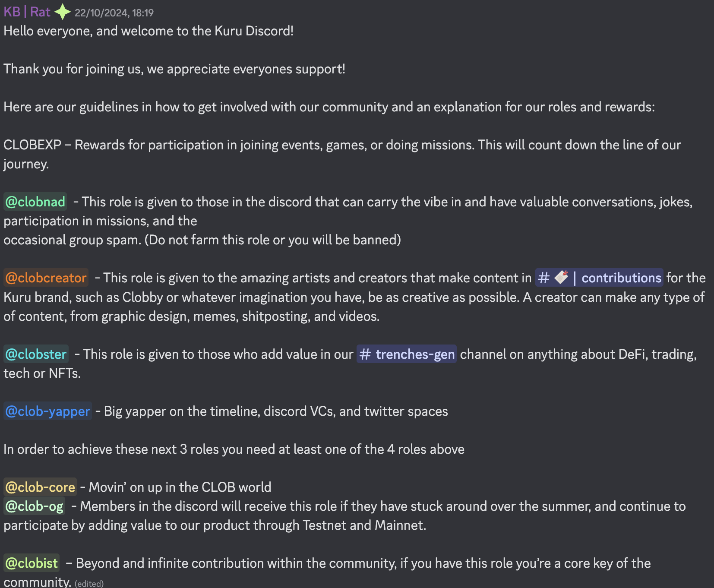Click the hash symbol of trenches-gen channel

pos(365,354)
